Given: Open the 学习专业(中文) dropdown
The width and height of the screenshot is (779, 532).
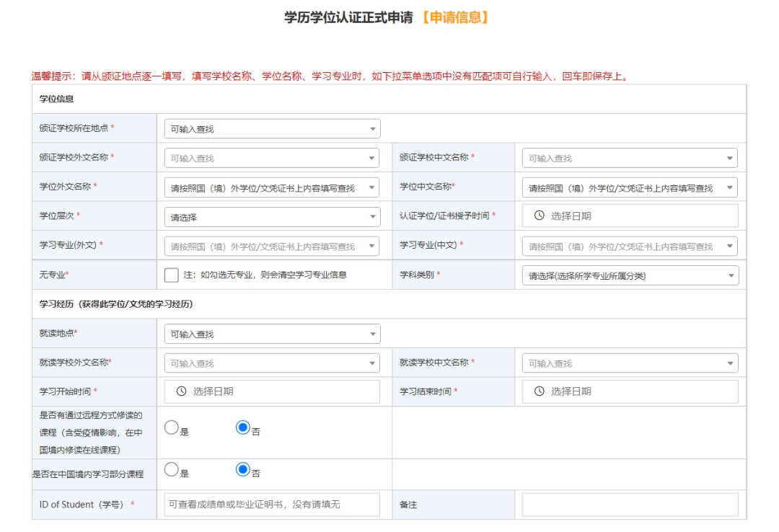Looking at the screenshot, I should coord(630,246).
